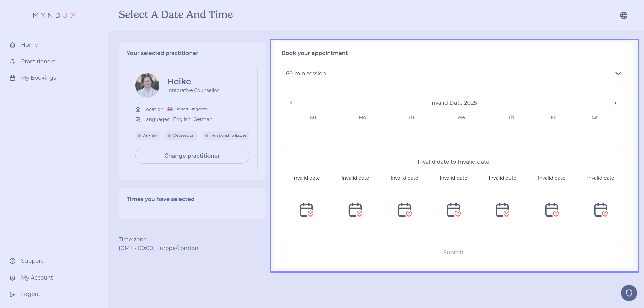Click the last unavailable calendar icon
644x308 pixels.
click(600, 210)
